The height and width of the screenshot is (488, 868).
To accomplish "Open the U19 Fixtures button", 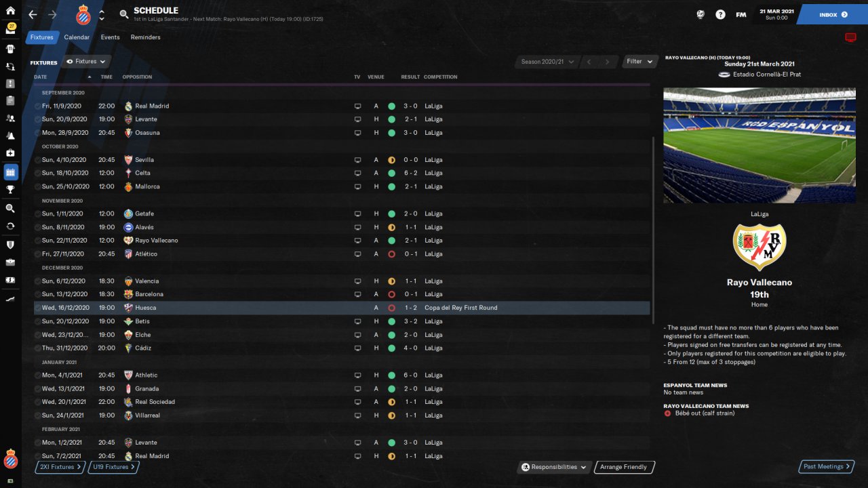I will coord(114,467).
